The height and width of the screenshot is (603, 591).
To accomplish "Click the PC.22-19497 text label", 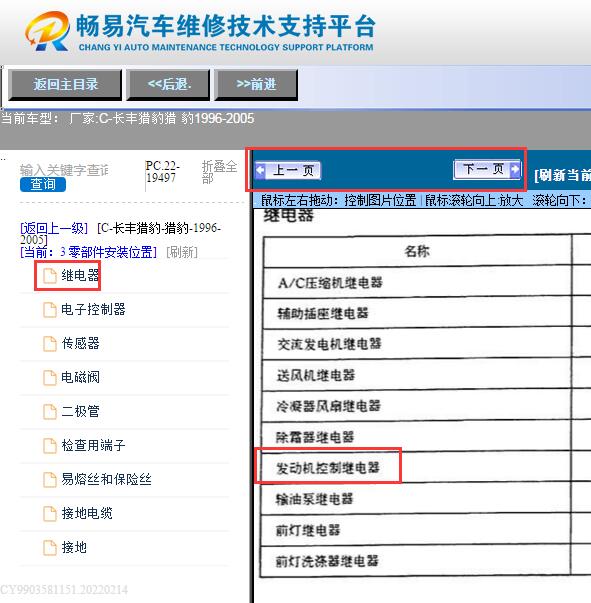I will pos(163,172).
